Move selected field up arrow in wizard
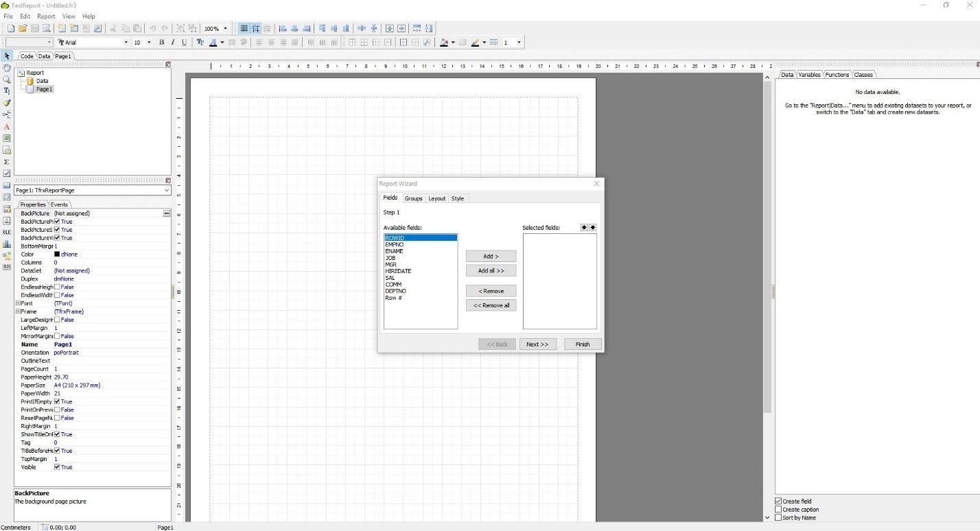980x531 pixels. coord(584,227)
